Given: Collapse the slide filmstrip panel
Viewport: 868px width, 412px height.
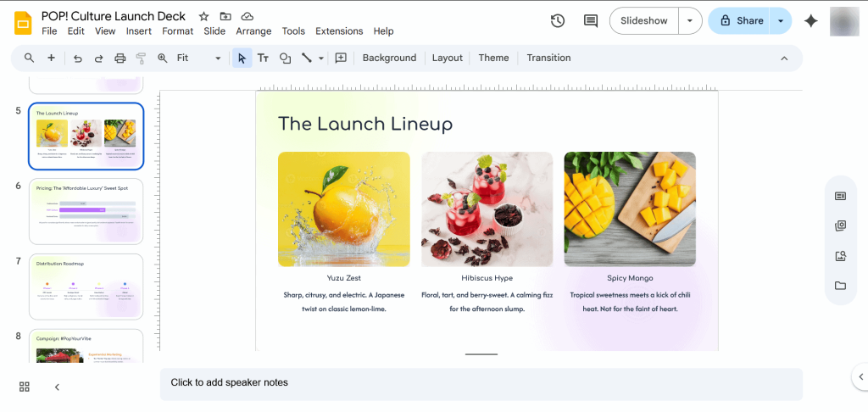Looking at the screenshot, I should [57, 387].
